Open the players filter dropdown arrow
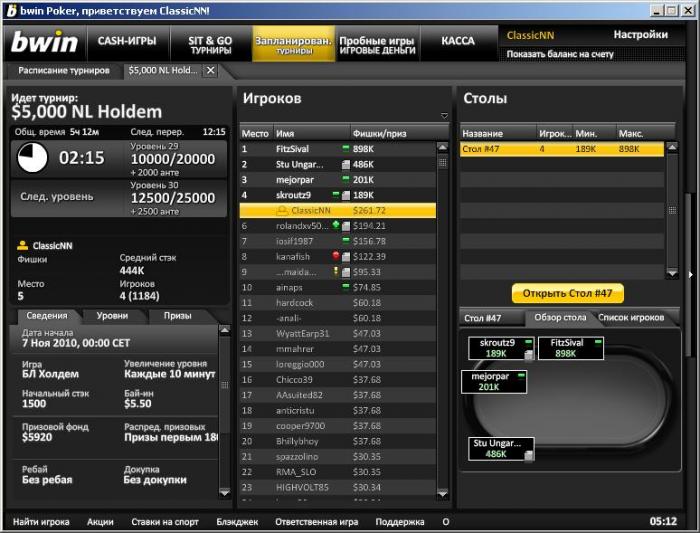This screenshot has width=700, height=533. click(444, 116)
